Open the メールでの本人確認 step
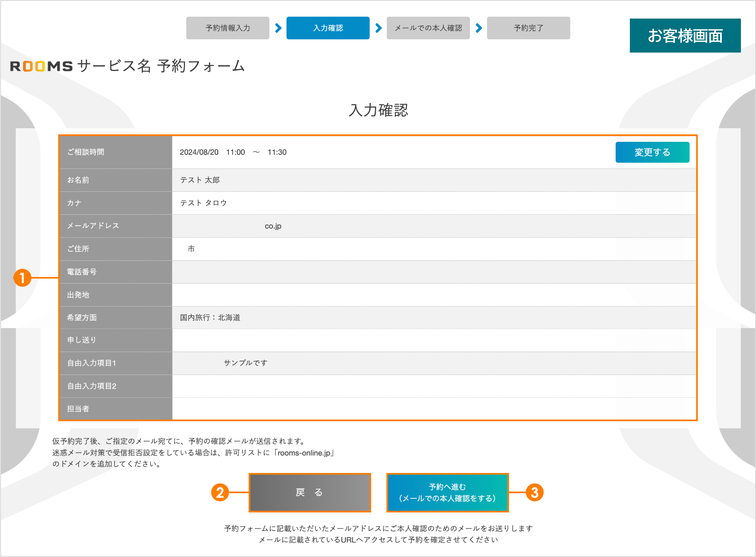 coord(428,28)
